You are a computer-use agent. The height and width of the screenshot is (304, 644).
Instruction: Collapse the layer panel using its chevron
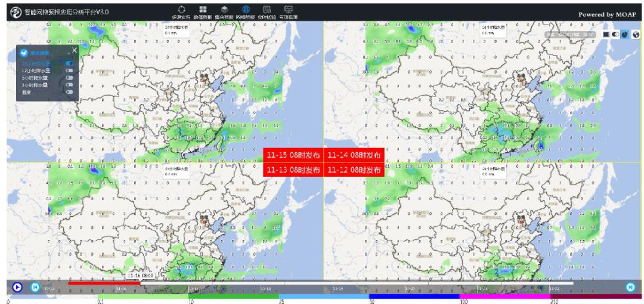68,53
